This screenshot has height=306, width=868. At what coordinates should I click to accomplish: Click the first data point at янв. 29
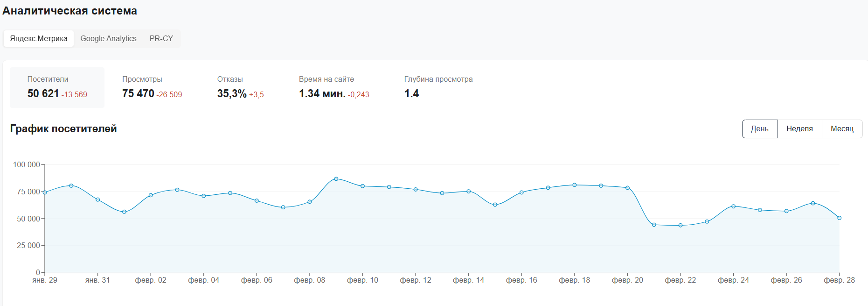45,192
